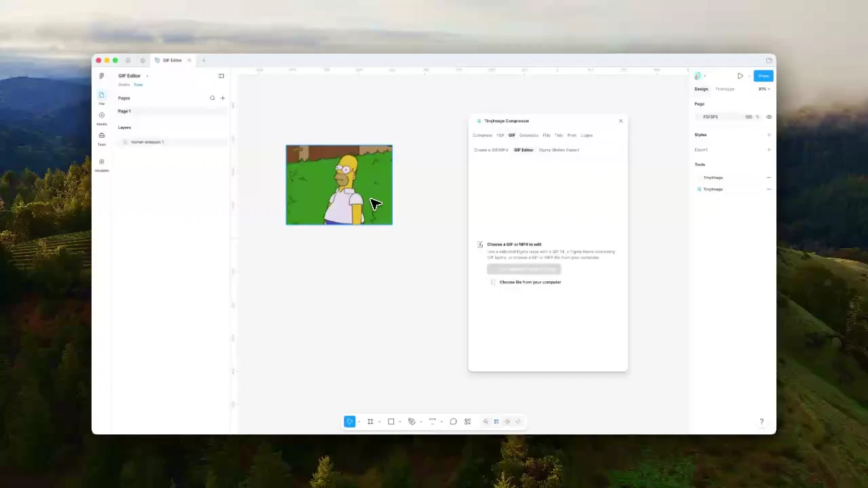Screen dimensions: 868x488
Task: Go to the Home tab icon
Action: point(127,60)
